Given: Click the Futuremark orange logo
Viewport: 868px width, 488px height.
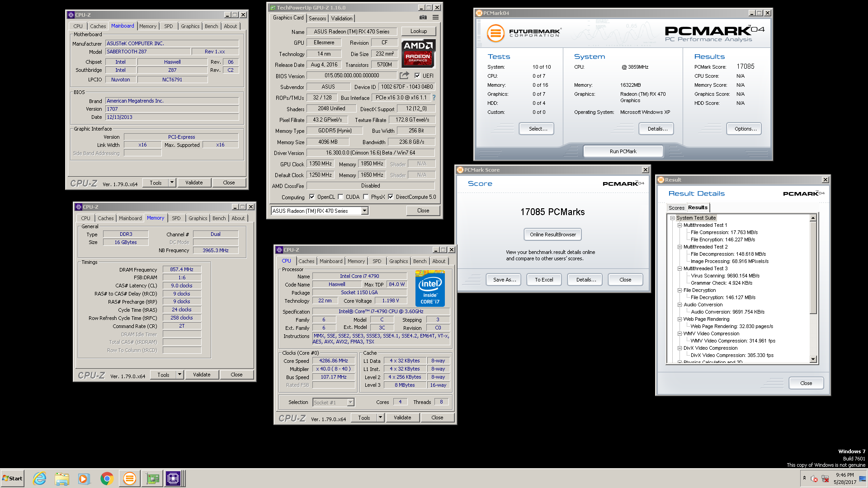Looking at the screenshot, I should pos(495,33).
